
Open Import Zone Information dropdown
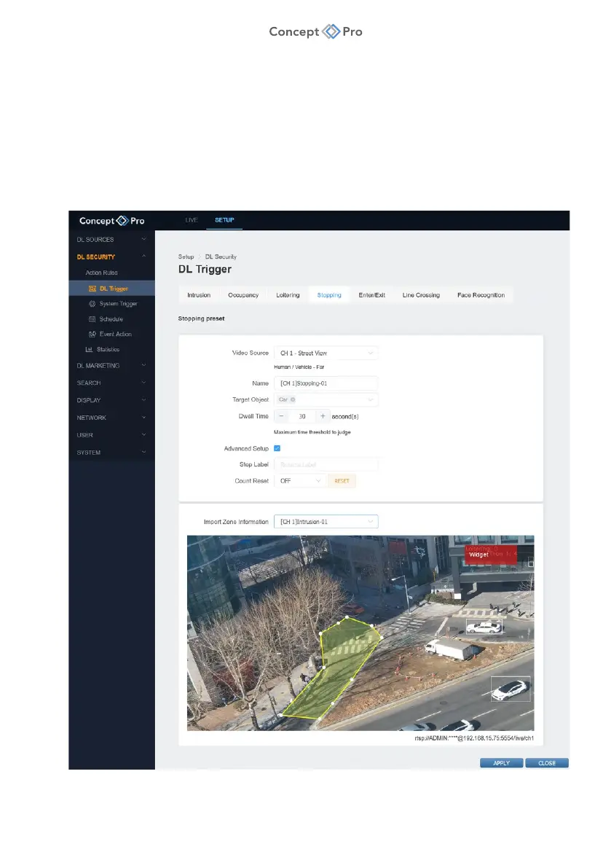(326, 522)
